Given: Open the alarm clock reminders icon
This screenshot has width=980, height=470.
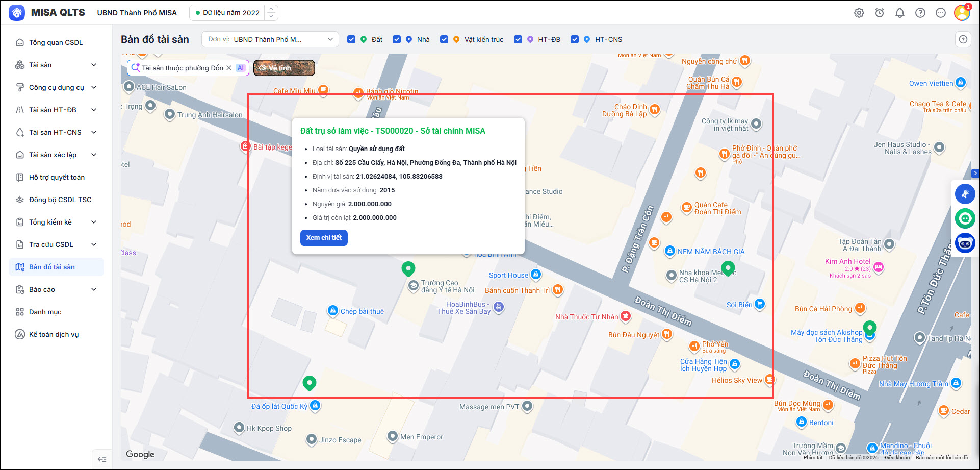Looking at the screenshot, I should (x=880, y=13).
